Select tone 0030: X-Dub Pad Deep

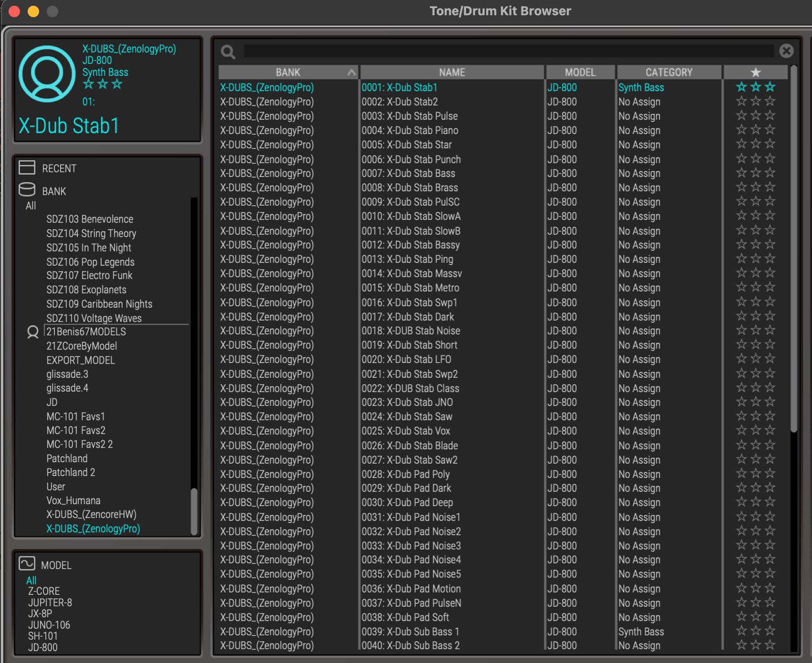[x=408, y=502]
